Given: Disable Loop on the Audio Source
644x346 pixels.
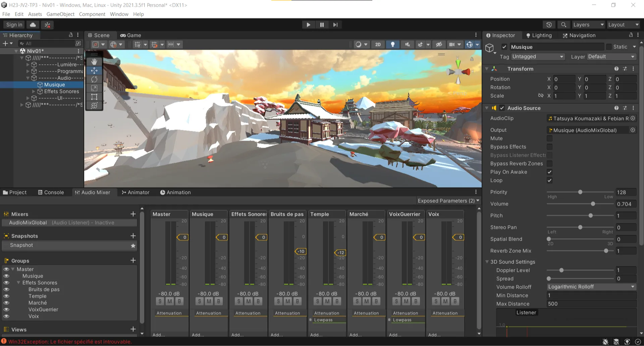Looking at the screenshot, I should coord(549,180).
